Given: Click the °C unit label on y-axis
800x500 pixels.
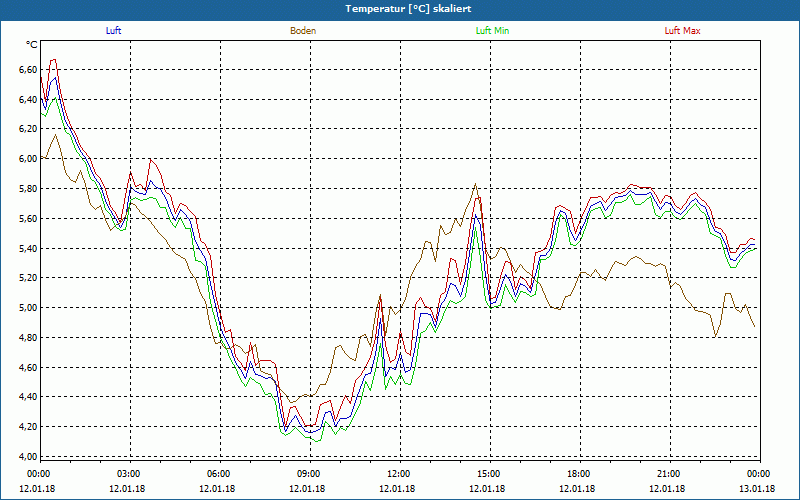Looking at the screenshot, I should [x=32, y=45].
